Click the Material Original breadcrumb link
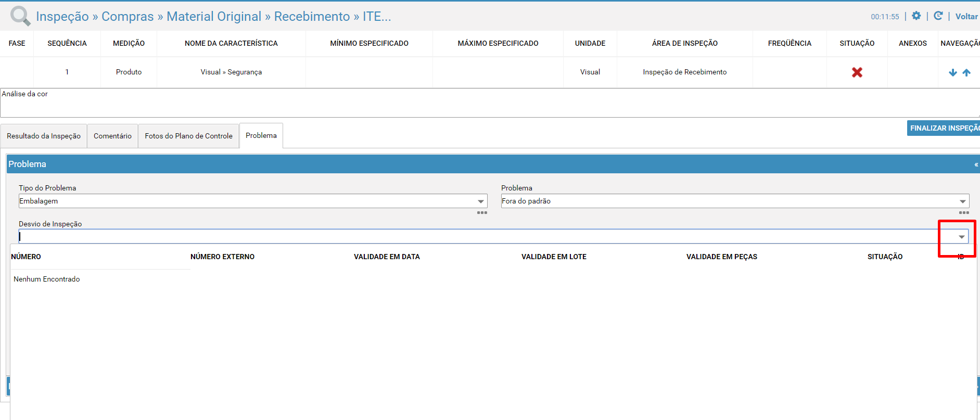 pos(214,16)
